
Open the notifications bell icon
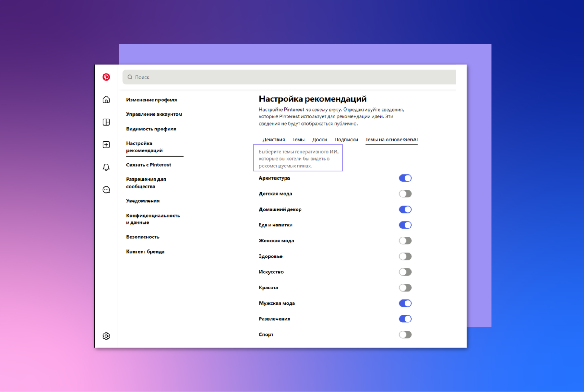(106, 167)
